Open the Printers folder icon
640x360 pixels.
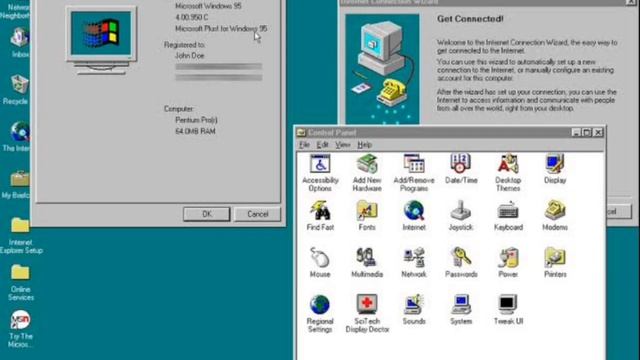[x=555, y=262]
